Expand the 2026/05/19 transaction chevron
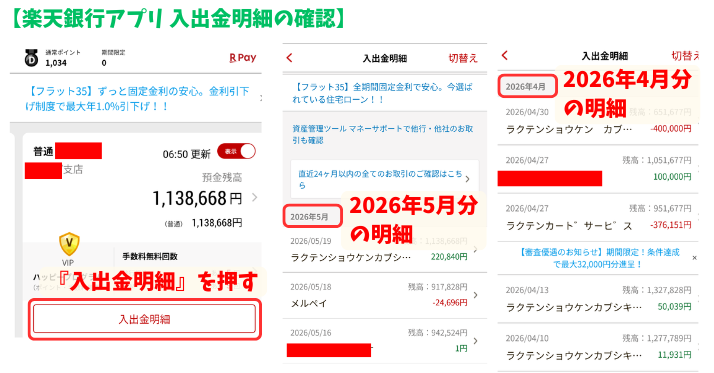714x373 pixels. click(x=475, y=249)
